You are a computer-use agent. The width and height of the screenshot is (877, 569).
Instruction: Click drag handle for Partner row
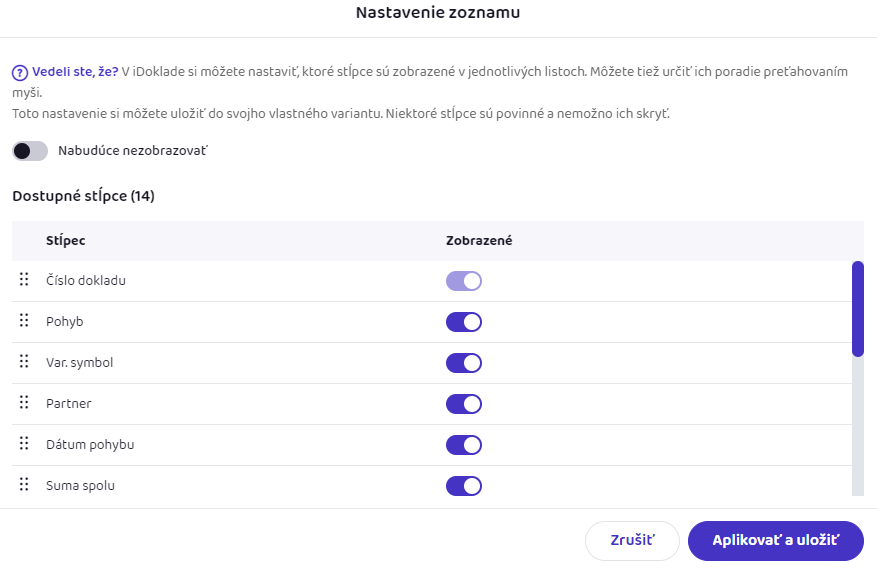[24, 403]
